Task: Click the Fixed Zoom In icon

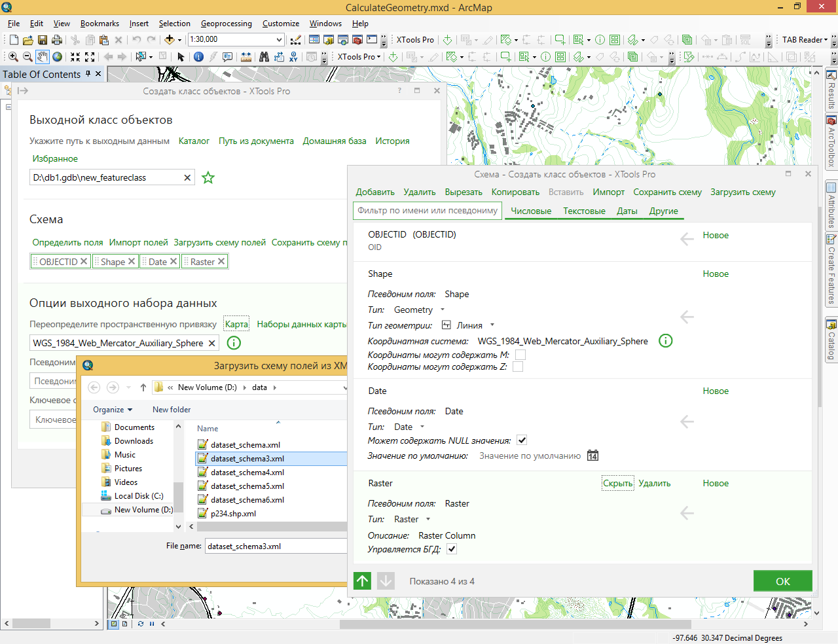Action: pos(75,57)
